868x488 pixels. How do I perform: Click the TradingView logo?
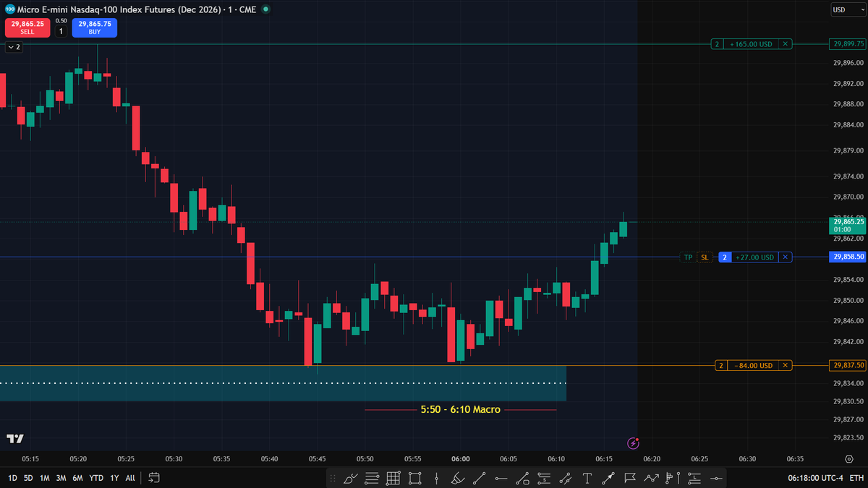[14, 439]
